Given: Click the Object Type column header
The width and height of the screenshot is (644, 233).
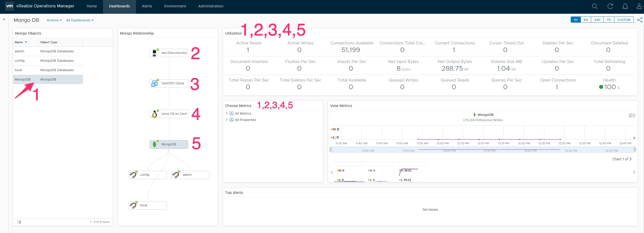Looking at the screenshot, I should click(49, 42).
